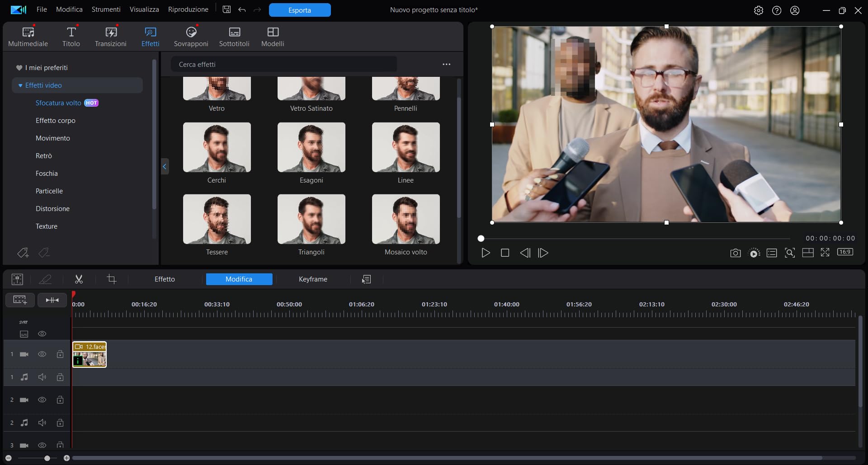
Task: Select the split scissors tool
Action: [79, 279]
